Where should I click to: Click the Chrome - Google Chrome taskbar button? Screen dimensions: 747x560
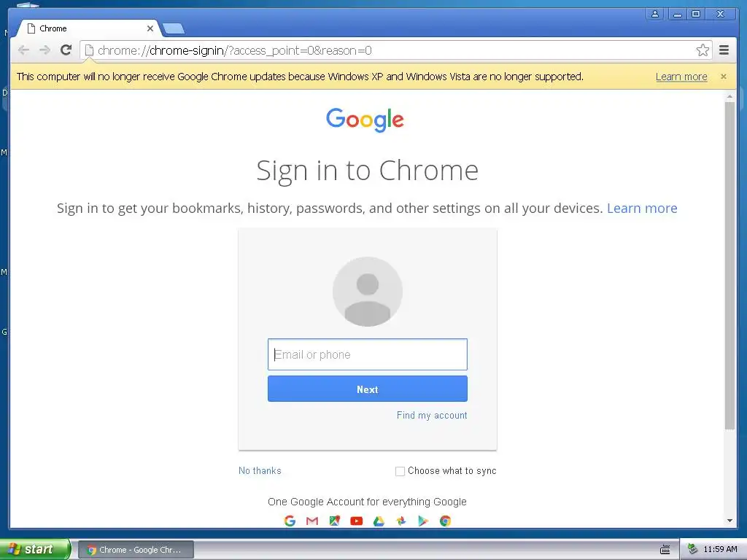[136, 550]
